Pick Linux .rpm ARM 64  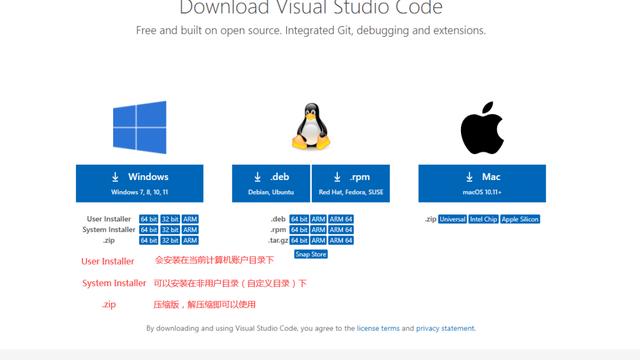pos(341,230)
